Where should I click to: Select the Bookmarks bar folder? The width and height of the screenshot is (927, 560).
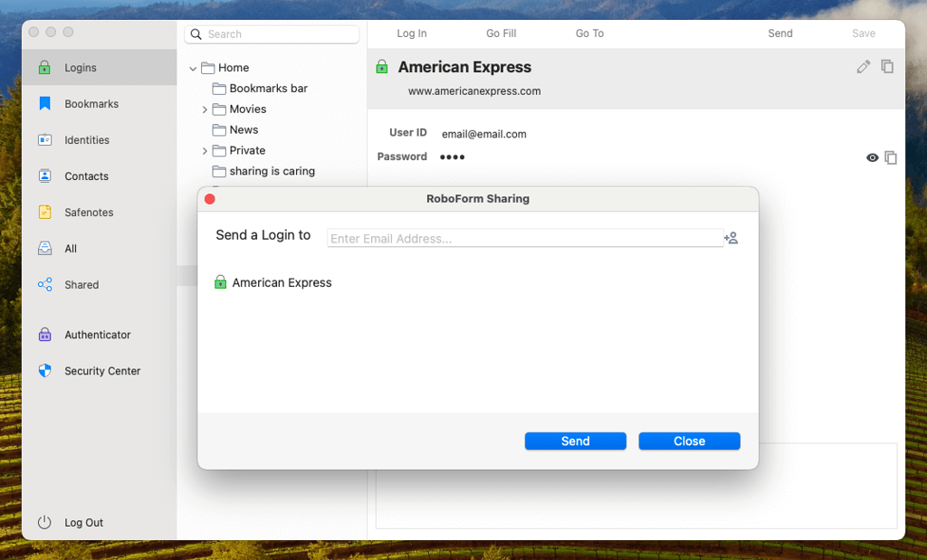tap(260, 89)
